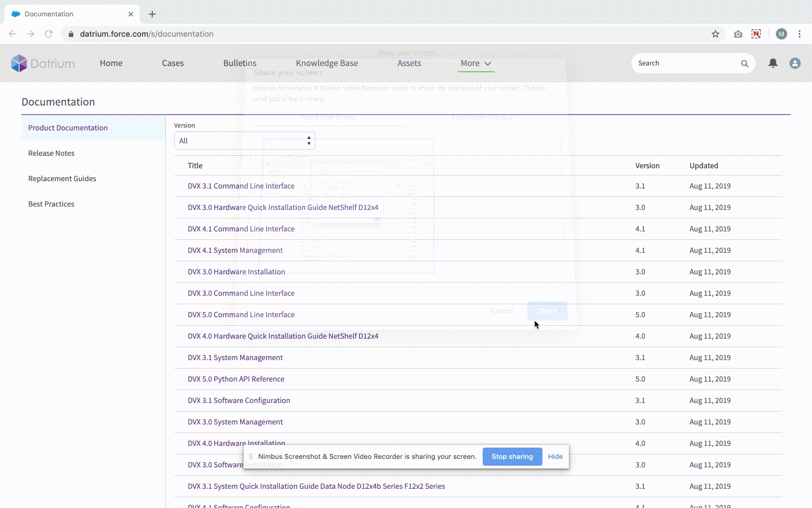Open DVX 3.1 System Management document
The height and width of the screenshot is (508, 812).
click(235, 357)
